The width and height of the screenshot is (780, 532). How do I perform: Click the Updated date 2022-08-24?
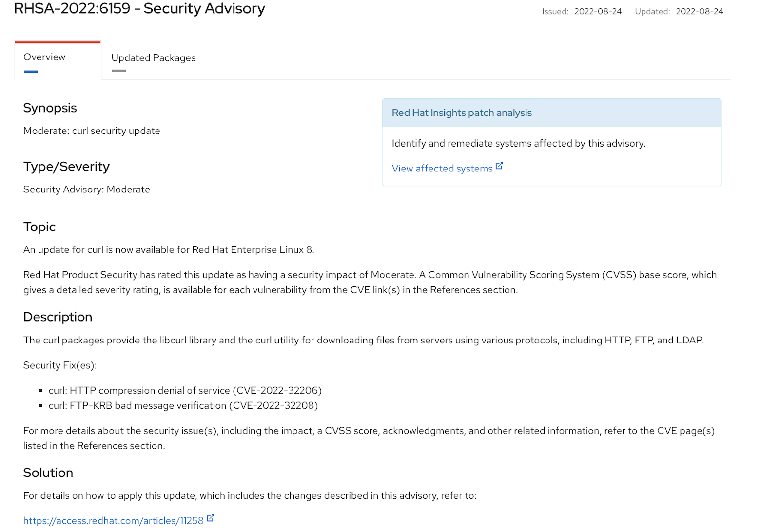[x=699, y=11]
